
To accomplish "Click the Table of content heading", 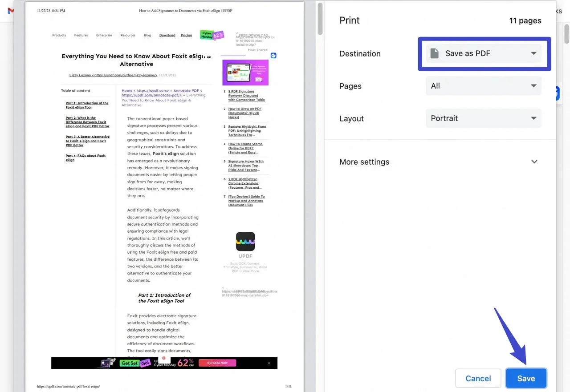I will coord(76,90).
